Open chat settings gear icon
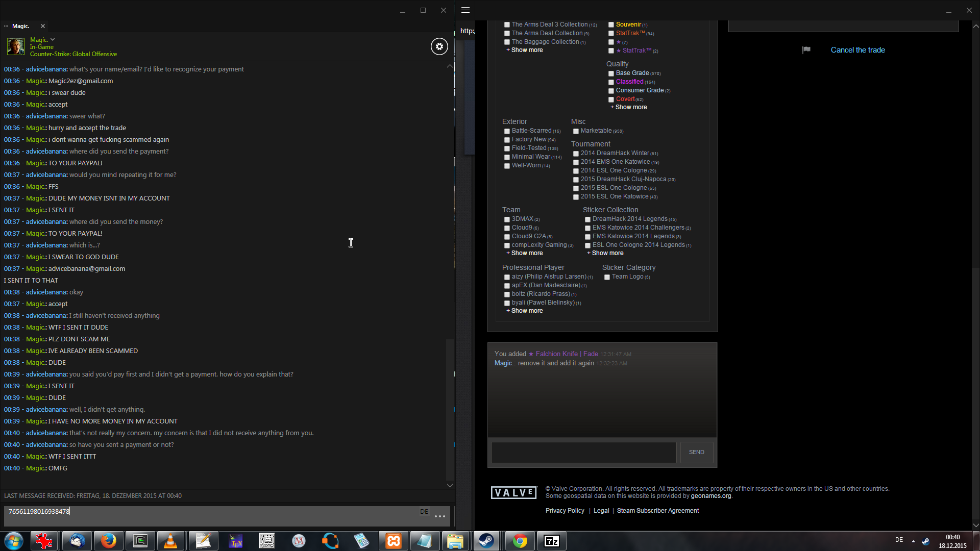Viewport: 980px width, 551px height. point(439,46)
